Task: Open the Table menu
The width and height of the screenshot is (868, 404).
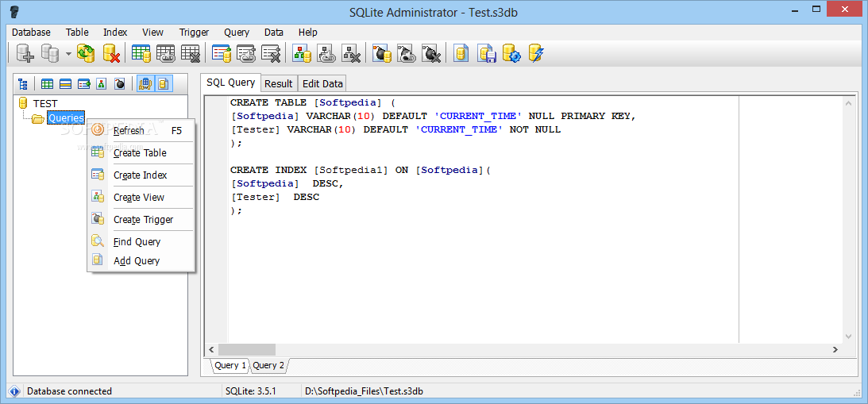Action: point(77,32)
